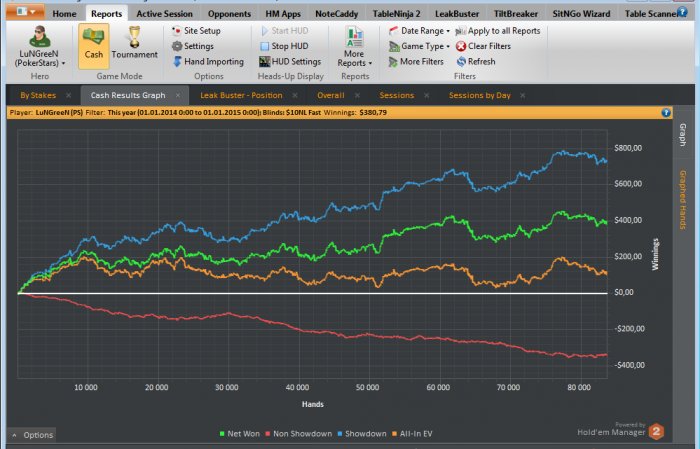Switch to Leak Buster - Position tab

point(241,96)
